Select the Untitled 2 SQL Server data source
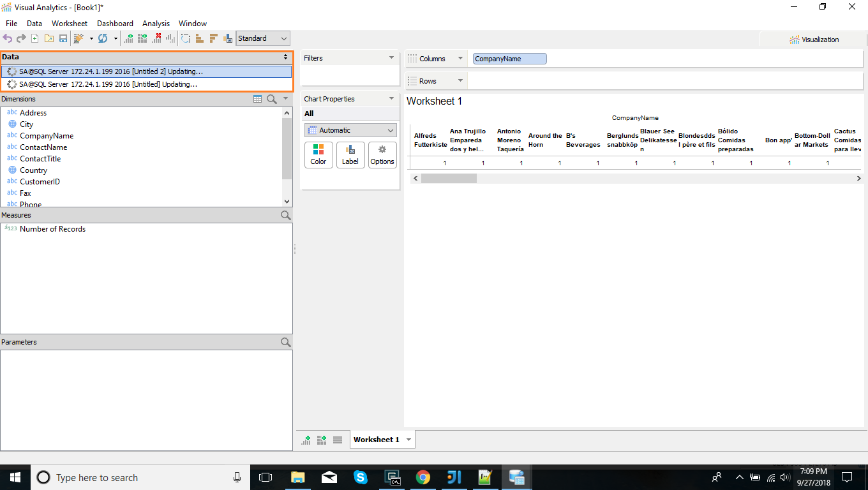 pos(146,71)
